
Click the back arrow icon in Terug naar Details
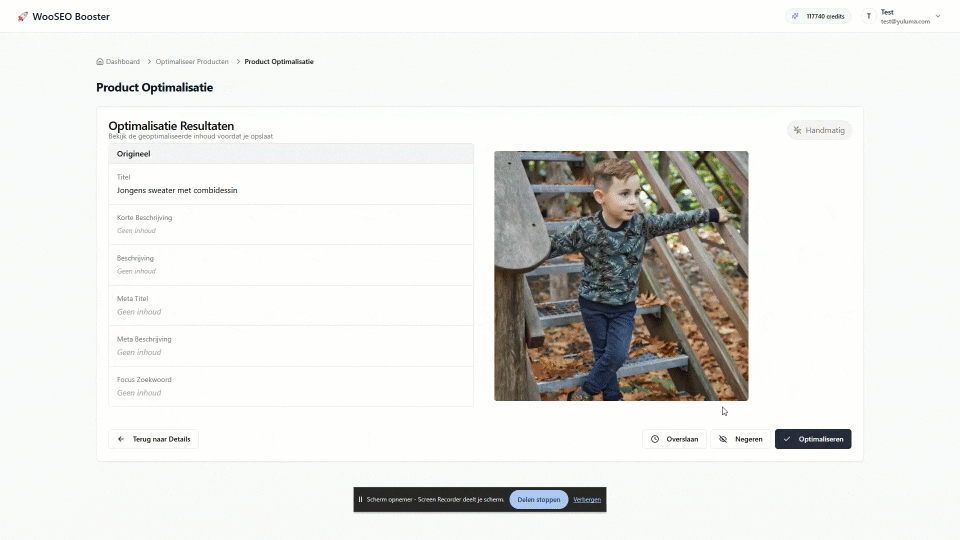coord(121,439)
